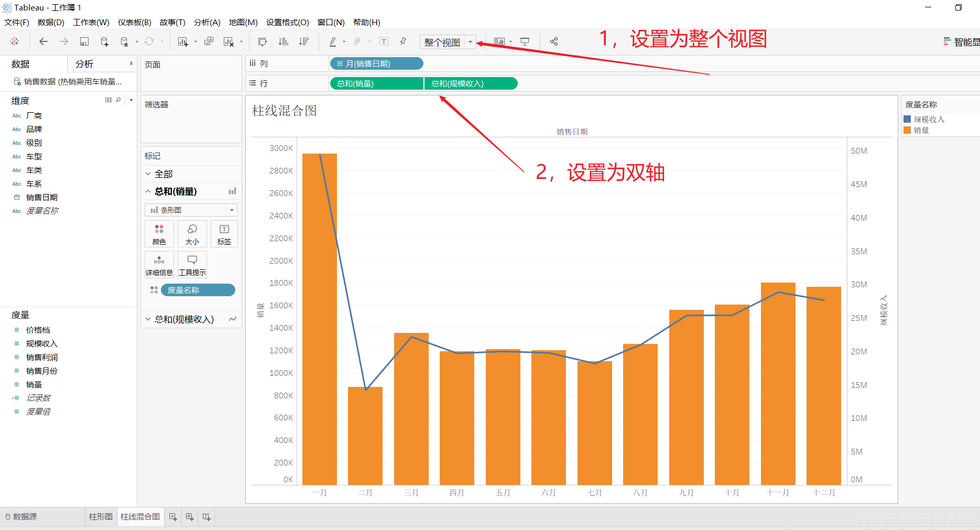Click the redo forward arrow
Screen dimensions: 980x530
64,41
